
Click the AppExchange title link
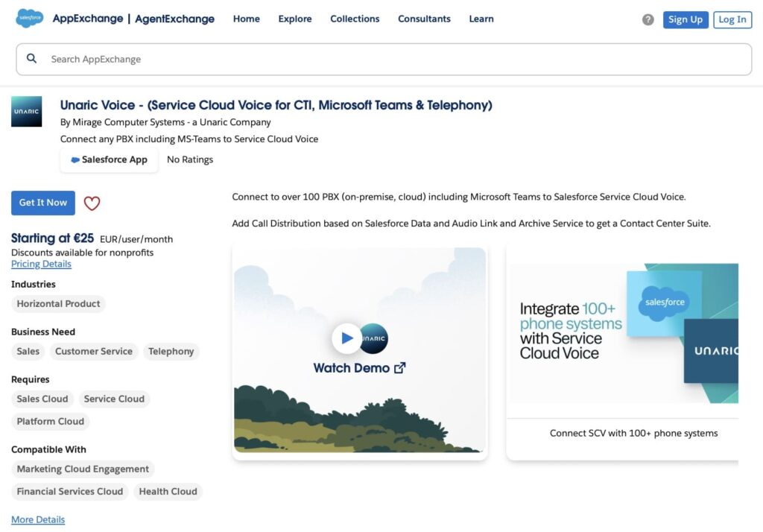(88, 19)
